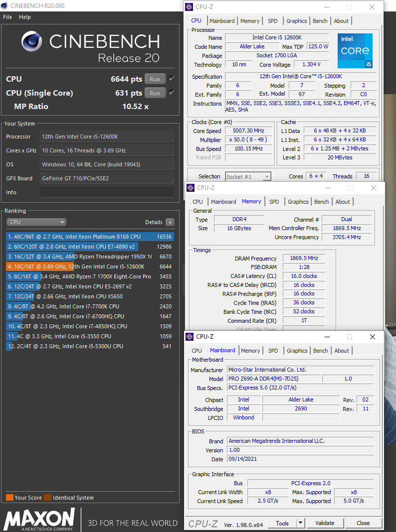Select ranking row Intel Xeon CPU X5650
The width and height of the screenshot is (396, 532).
pyautogui.click(x=90, y=296)
